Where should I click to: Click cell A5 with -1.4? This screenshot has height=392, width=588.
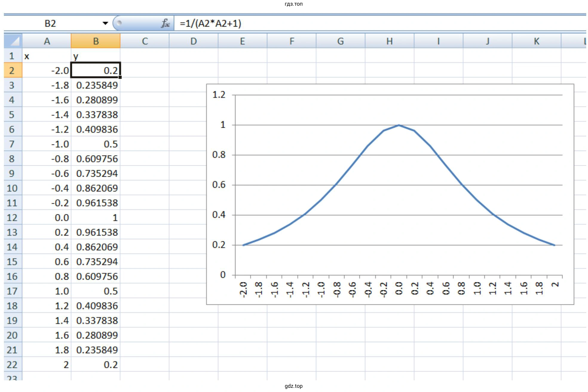coord(47,115)
